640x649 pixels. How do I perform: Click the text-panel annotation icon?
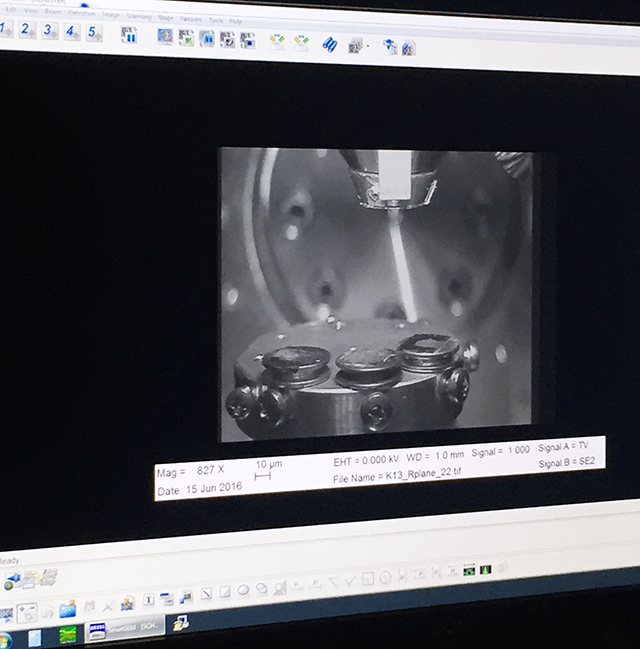(x=167, y=598)
